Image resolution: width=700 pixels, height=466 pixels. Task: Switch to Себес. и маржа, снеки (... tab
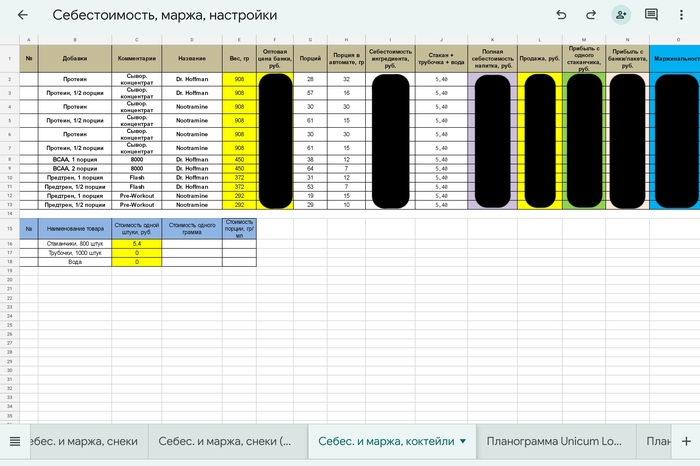pos(225,441)
